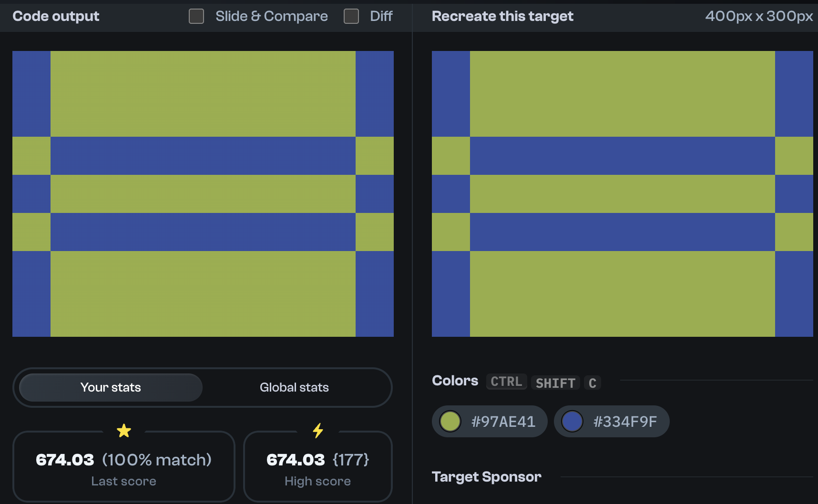The width and height of the screenshot is (818, 504).
Task: Click the blue circle inside the #334F9F chip
Action: click(572, 421)
